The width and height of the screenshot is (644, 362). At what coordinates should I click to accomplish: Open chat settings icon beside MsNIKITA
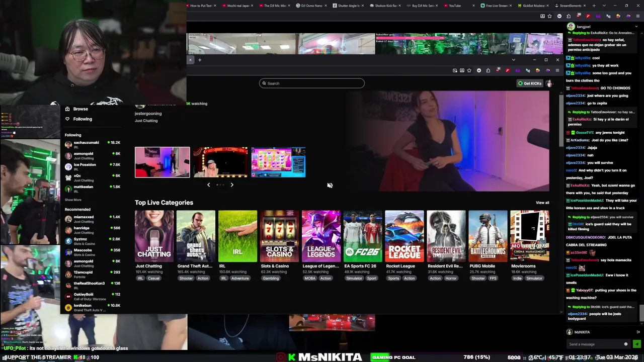pos(638,332)
